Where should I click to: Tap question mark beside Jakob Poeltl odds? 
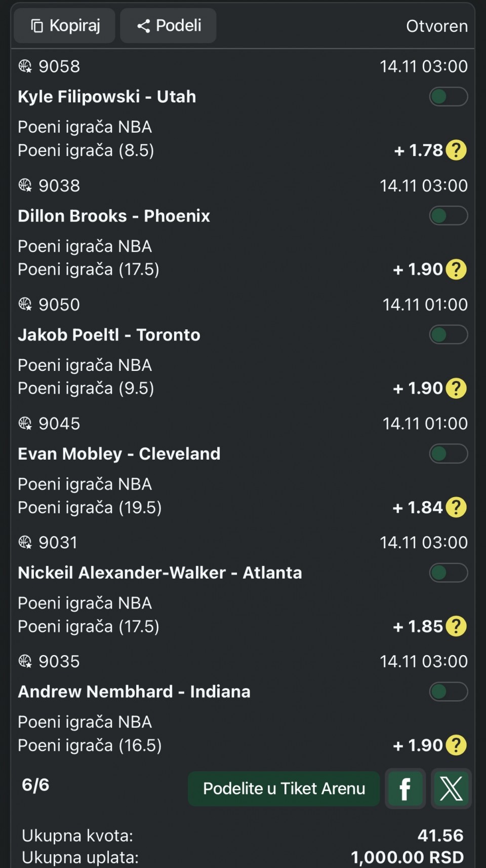(x=456, y=389)
